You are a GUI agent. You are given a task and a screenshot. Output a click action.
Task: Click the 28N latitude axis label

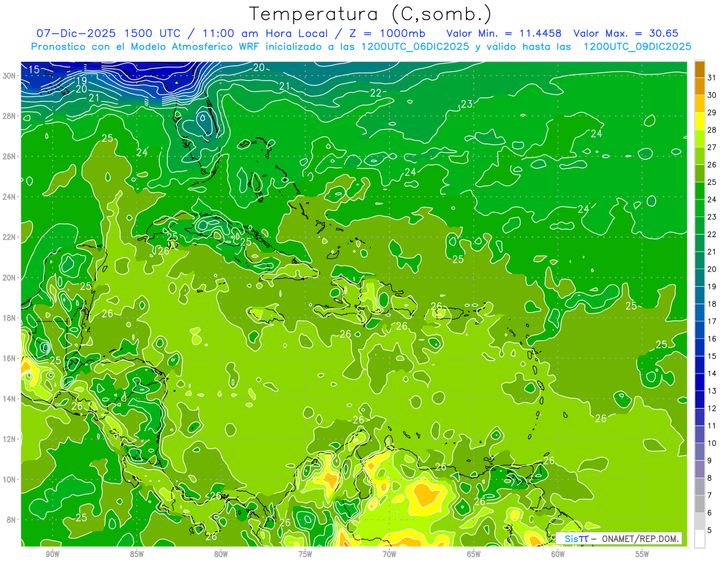point(9,116)
